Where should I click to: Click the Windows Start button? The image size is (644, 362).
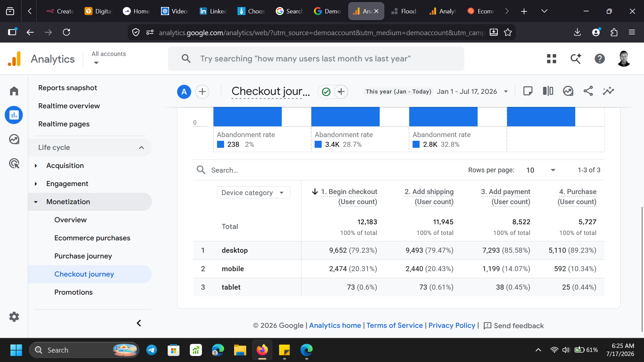tap(16, 350)
